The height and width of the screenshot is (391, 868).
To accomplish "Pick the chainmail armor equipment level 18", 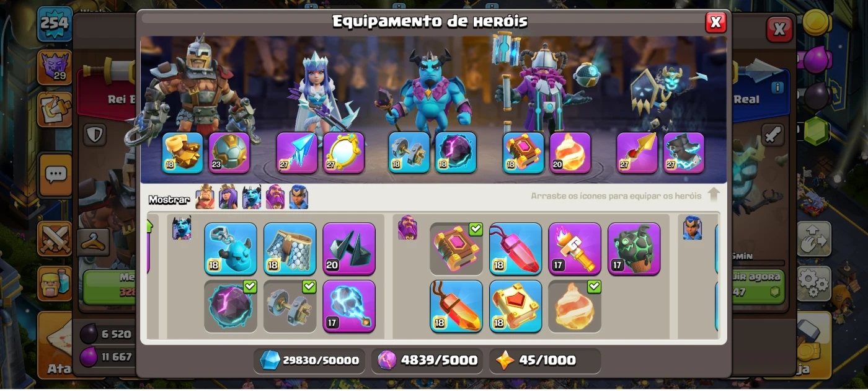I will (290, 249).
